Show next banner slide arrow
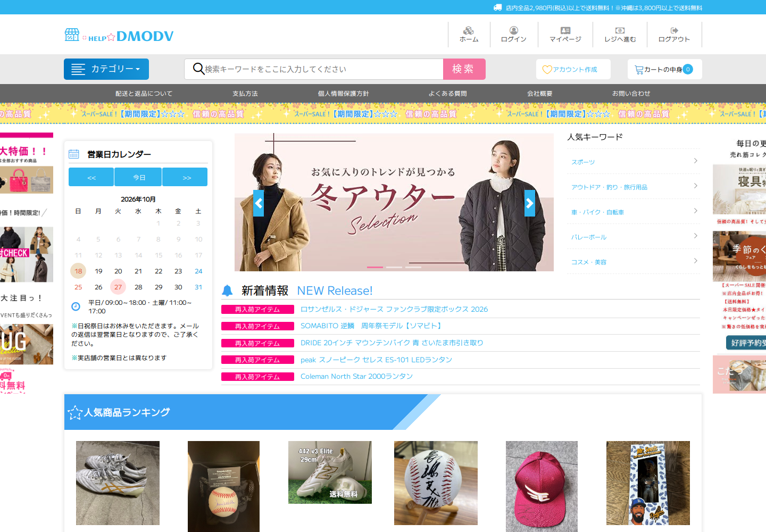Image resolution: width=766 pixels, height=532 pixels. click(x=530, y=203)
